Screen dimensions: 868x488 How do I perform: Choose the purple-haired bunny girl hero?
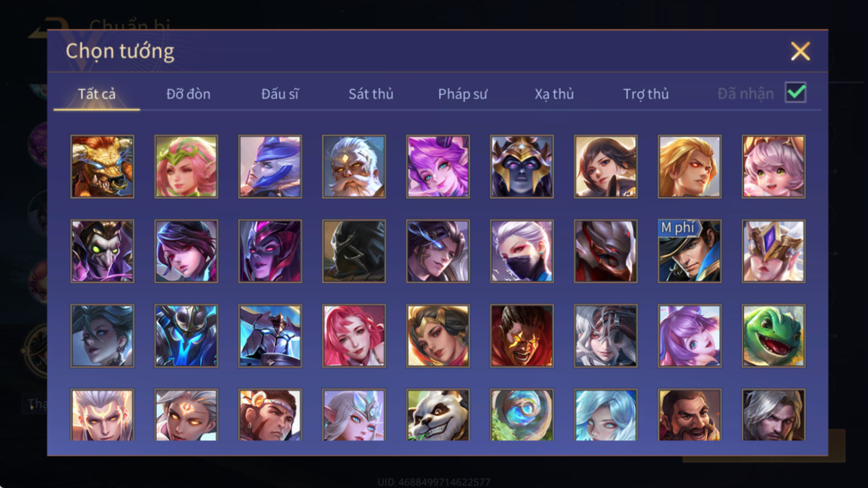point(689,335)
